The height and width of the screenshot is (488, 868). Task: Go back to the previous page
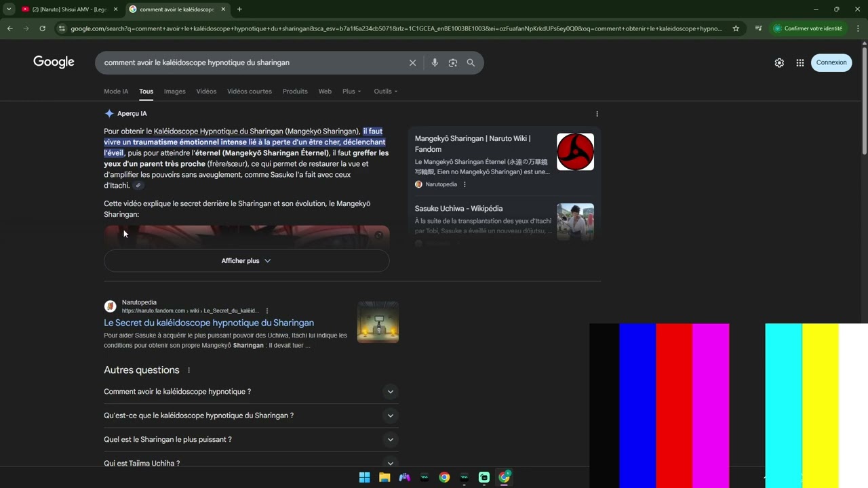[x=9, y=28]
